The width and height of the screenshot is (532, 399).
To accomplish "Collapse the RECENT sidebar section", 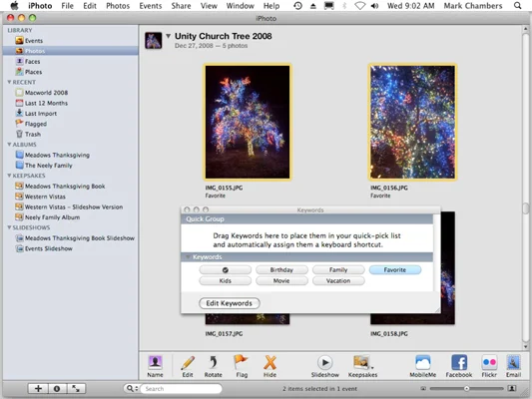I will point(9,82).
